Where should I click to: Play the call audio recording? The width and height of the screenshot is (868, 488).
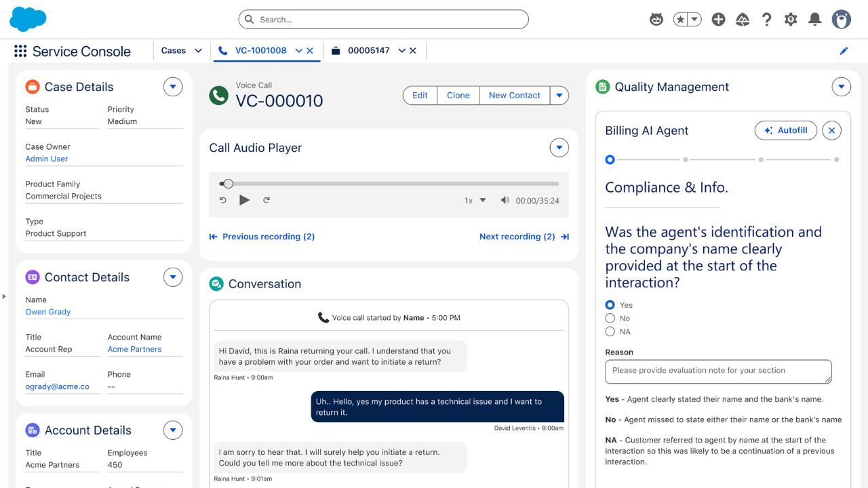click(245, 200)
